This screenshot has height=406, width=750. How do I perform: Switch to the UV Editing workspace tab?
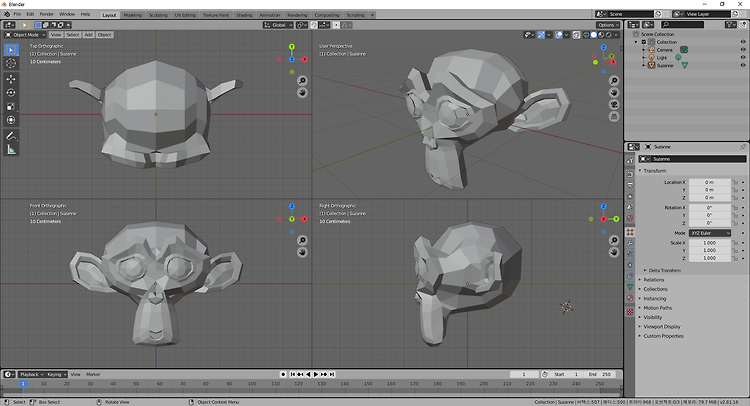pyautogui.click(x=185, y=15)
